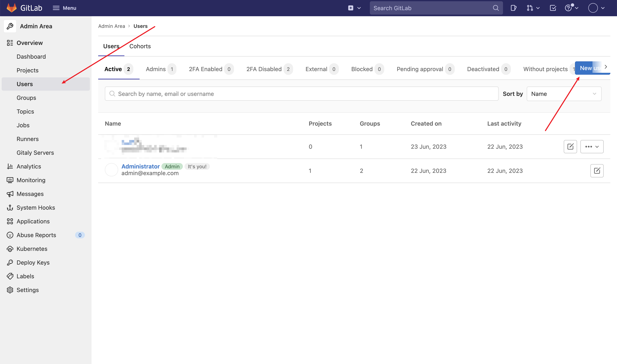Viewport: 617px width, 364px height.
Task: Edit the first user created 23 Jun
Action: tap(570, 147)
